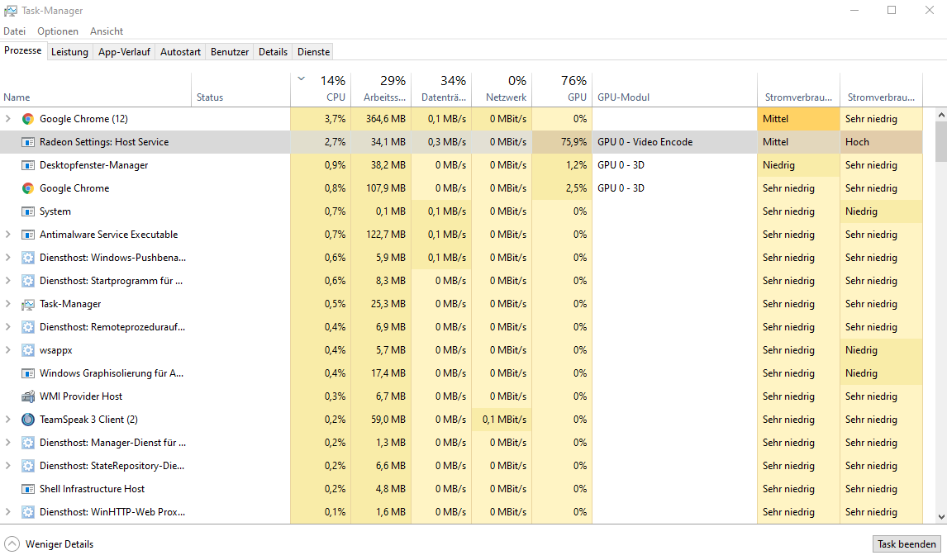Expand the Google Chrome (12) group
Viewport: 947px width, 560px height.
[8, 119]
